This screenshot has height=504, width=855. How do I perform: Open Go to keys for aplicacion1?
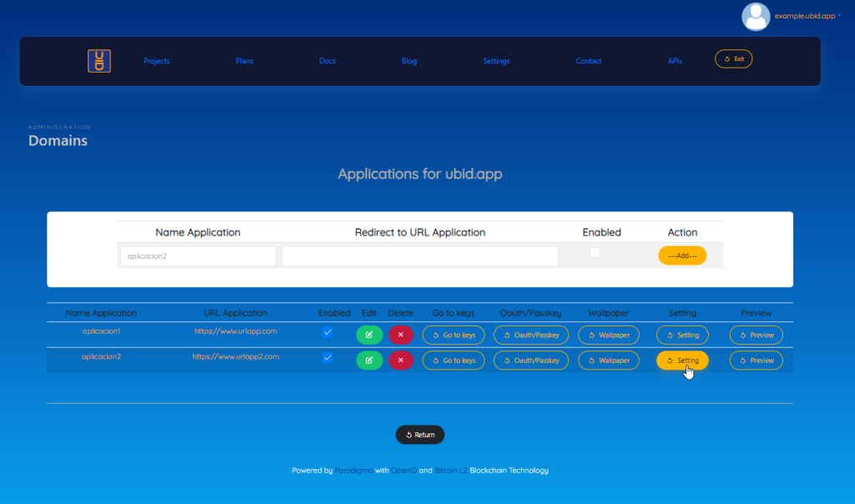click(x=453, y=335)
